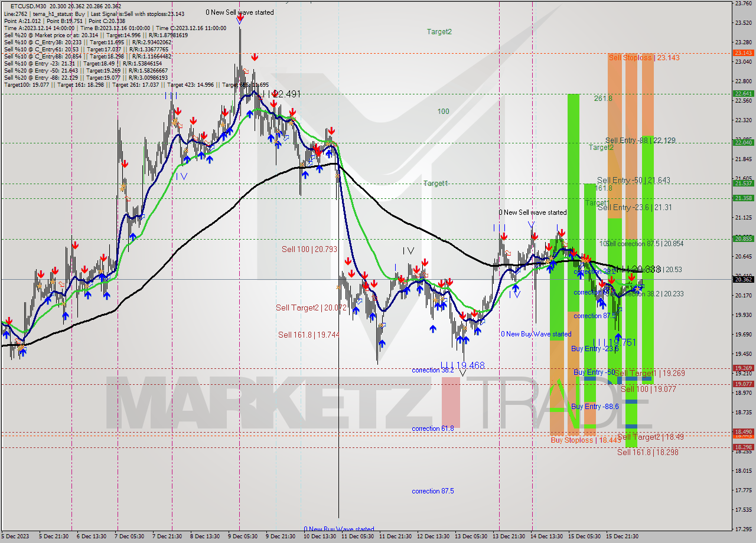This screenshot has width=756, height=543.
Task: Click the '15 Dec 21:30' time label
Action: click(x=623, y=537)
